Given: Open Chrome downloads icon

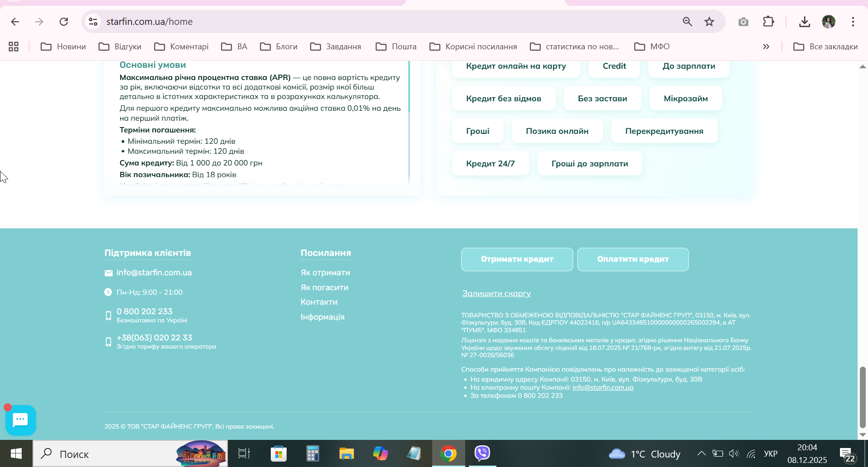Looking at the screenshot, I should point(804,22).
